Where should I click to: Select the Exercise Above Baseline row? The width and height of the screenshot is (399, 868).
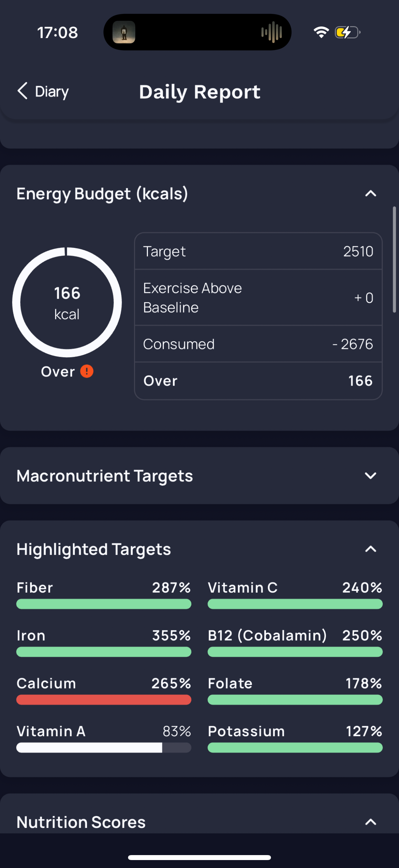point(258,298)
